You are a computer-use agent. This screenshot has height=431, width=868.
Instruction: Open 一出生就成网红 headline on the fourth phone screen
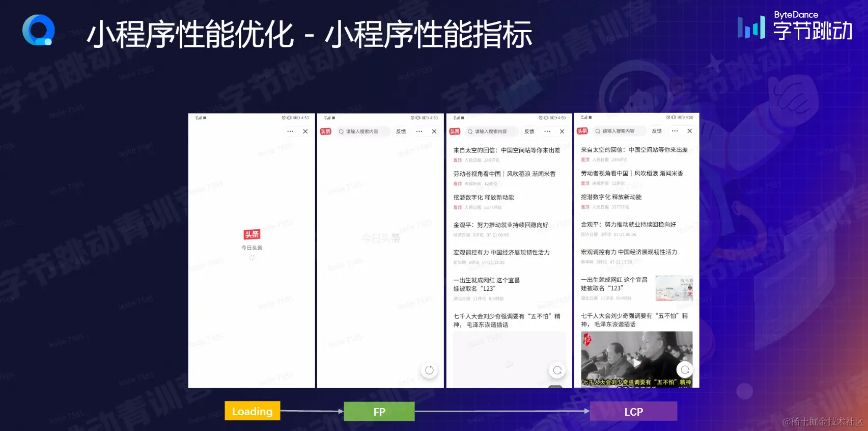[614, 284]
